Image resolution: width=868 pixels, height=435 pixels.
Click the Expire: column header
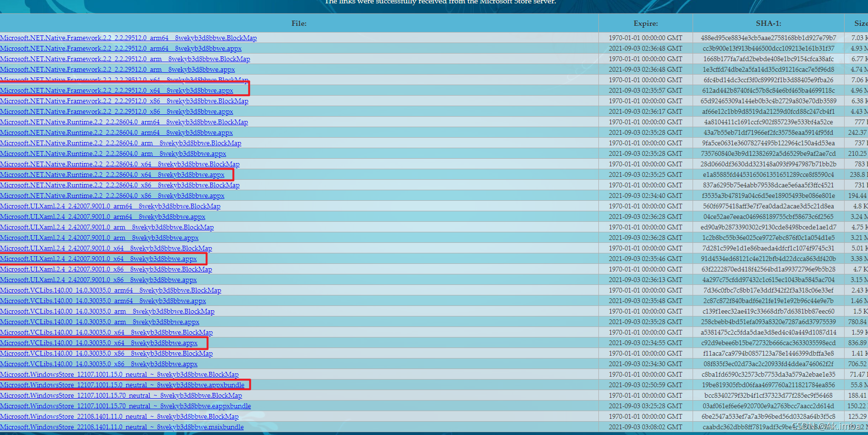coord(646,23)
